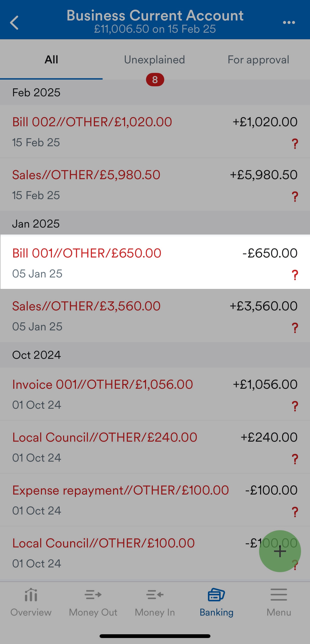310x644 pixels.
Task: Open Sales//OTHER/£3,560.00 transaction
Action: tap(155, 315)
